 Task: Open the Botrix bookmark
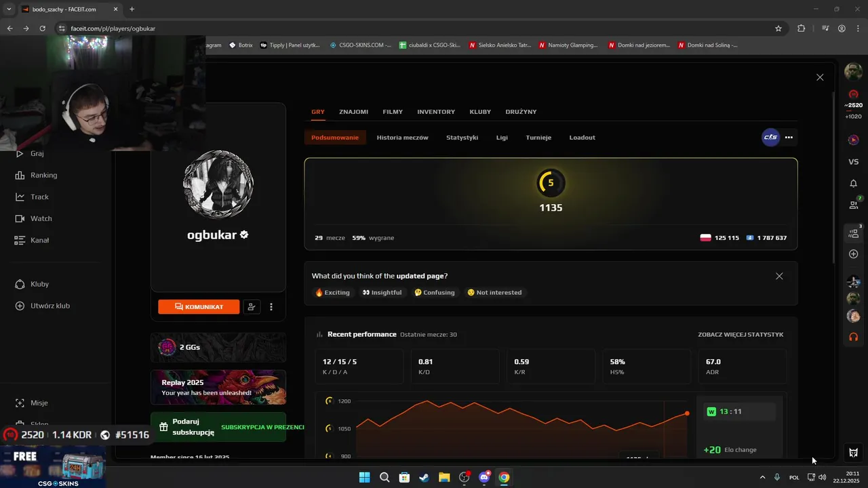(x=241, y=45)
